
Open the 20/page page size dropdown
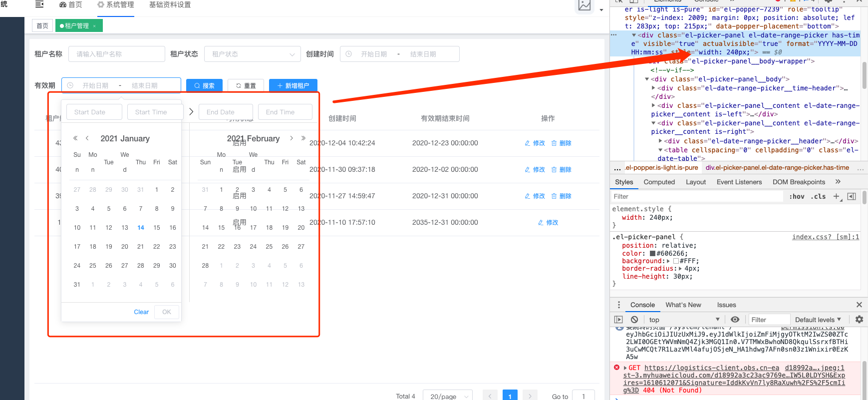tap(448, 397)
